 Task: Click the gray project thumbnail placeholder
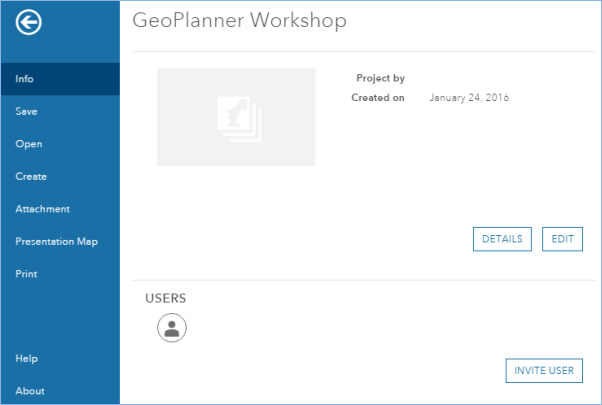tap(236, 117)
